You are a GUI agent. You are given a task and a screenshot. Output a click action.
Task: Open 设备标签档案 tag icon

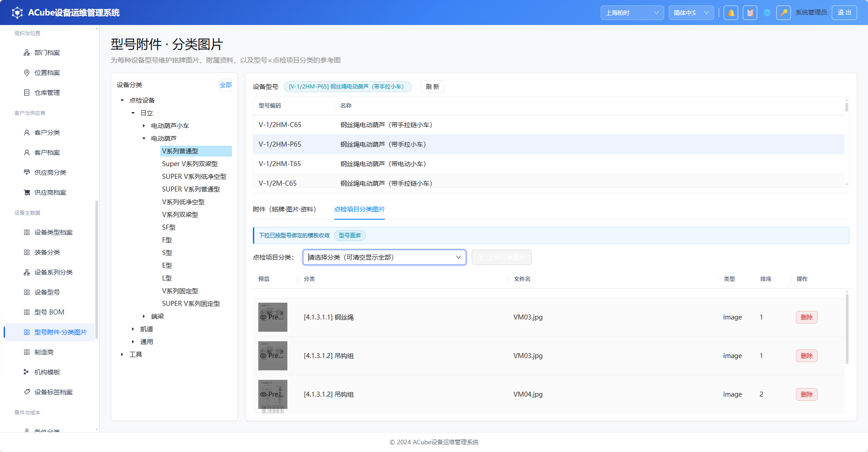(x=27, y=392)
